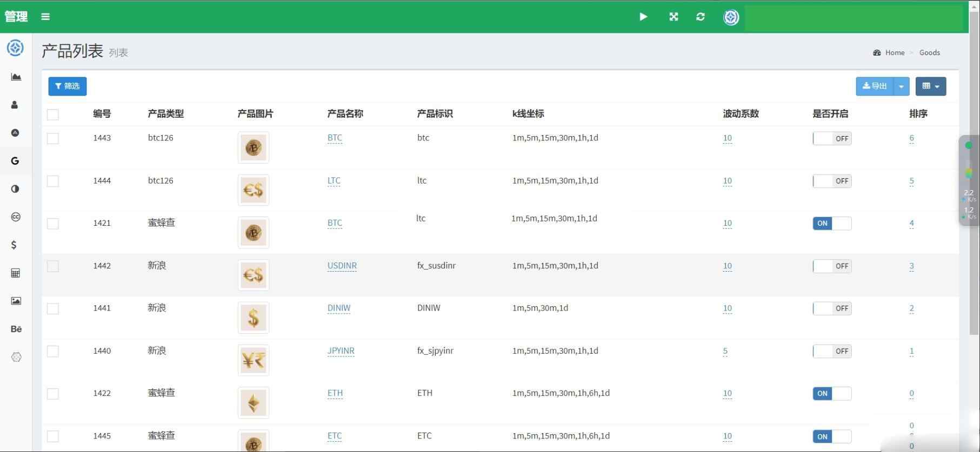The height and width of the screenshot is (452, 980).
Task: Turn on the OFF switch for JPYINR
Action: [x=832, y=351]
